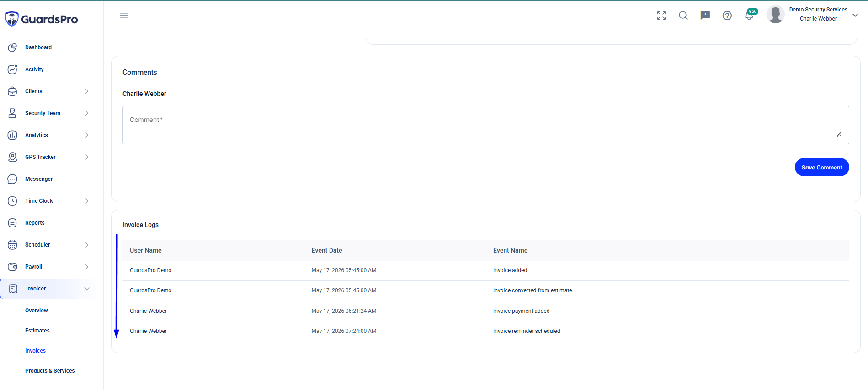The width and height of the screenshot is (868, 390).
Task: Go to the Estimates submenu item
Action: point(37,331)
